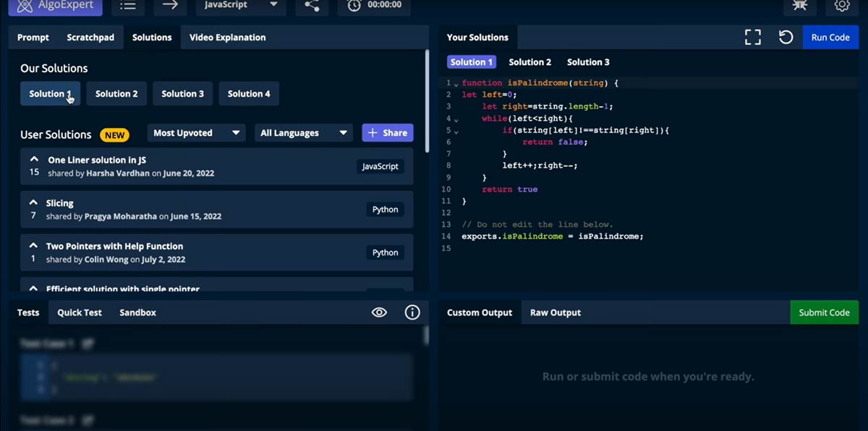
Task: Select Our Solutions Solution 3 button
Action: [182, 93]
